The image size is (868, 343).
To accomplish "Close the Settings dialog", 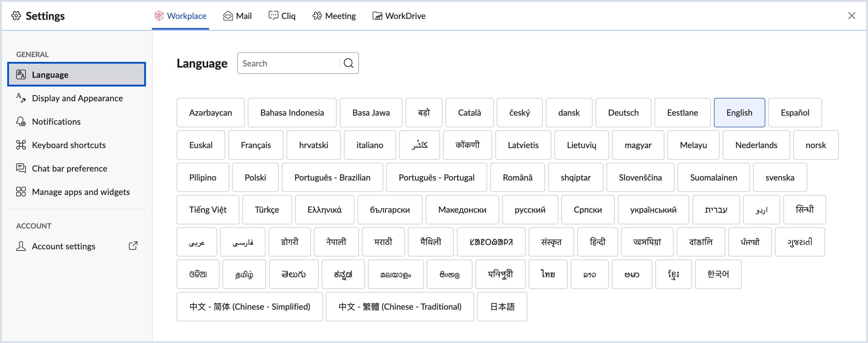I will coord(851,16).
